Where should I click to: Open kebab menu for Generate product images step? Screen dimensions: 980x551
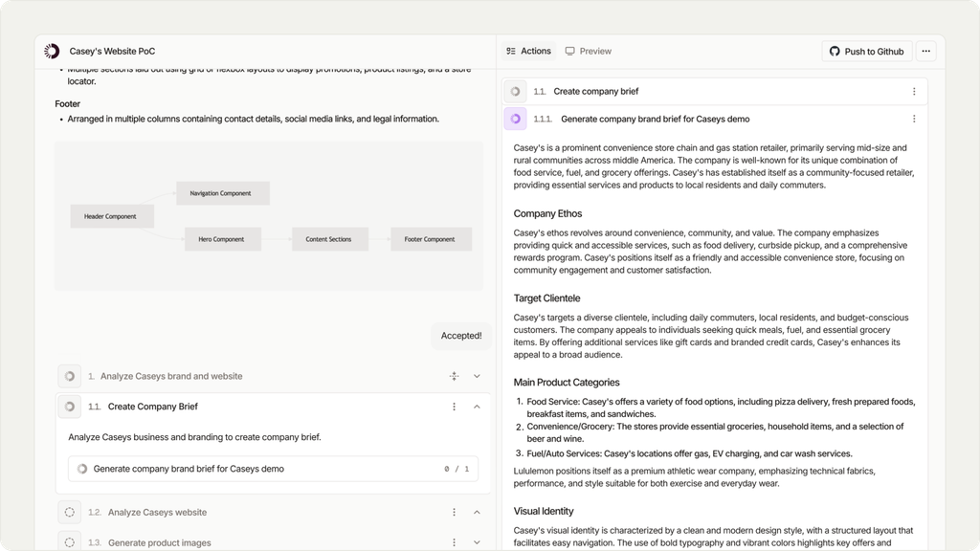click(455, 543)
